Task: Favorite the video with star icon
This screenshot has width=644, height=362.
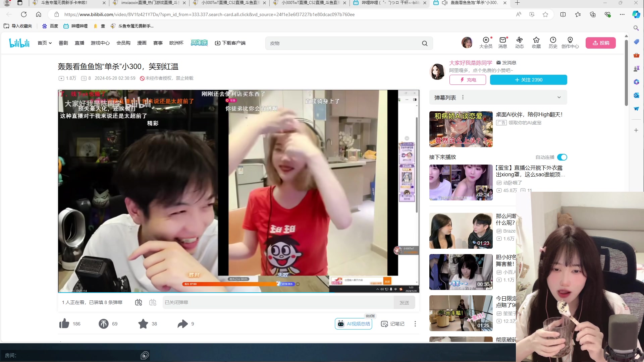Action: pos(143,323)
